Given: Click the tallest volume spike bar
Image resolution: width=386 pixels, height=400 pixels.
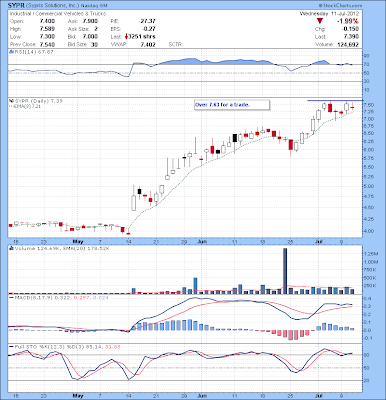Looking at the screenshot, I should coord(285,271).
